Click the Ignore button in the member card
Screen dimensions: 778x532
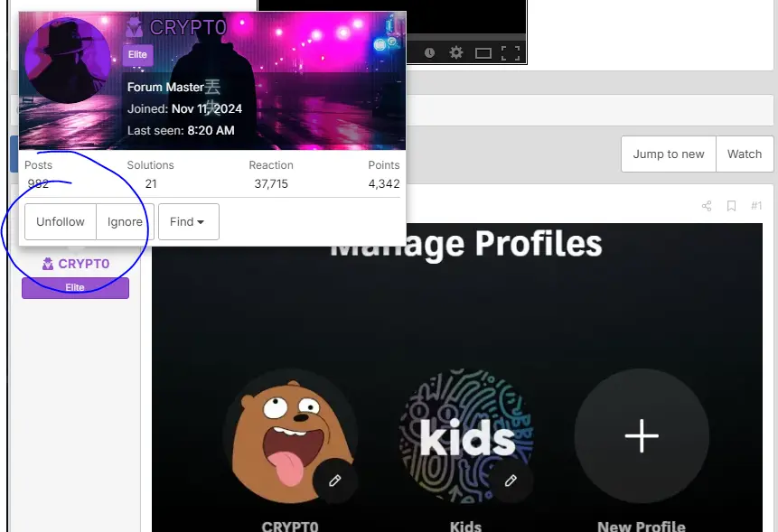(125, 221)
